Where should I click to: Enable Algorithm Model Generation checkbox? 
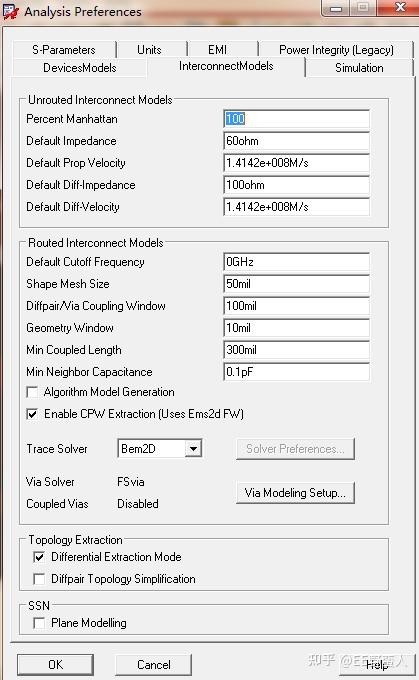point(32,392)
